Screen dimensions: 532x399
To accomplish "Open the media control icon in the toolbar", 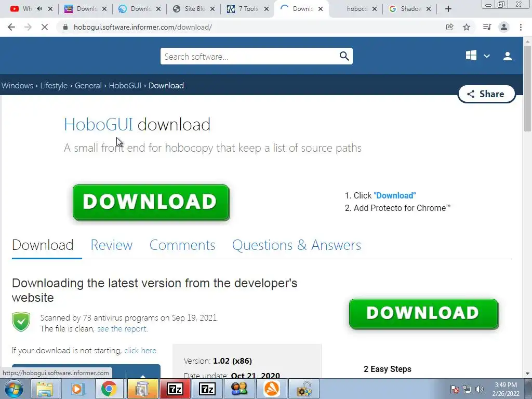I will 487,27.
